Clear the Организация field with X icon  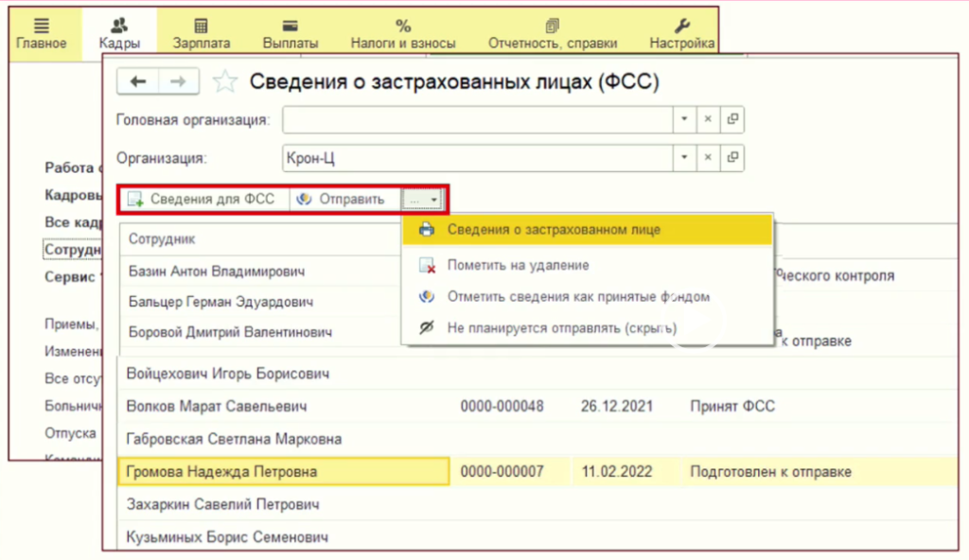point(708,158)
